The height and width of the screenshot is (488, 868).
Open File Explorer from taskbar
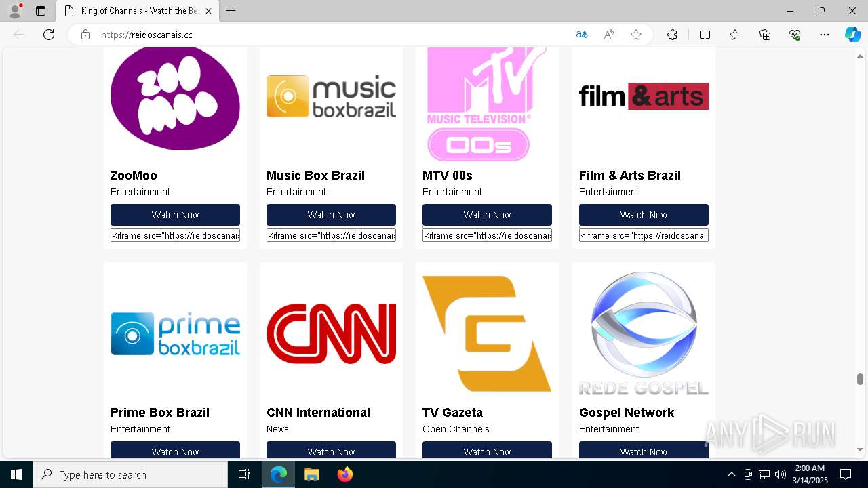(311, 474)
